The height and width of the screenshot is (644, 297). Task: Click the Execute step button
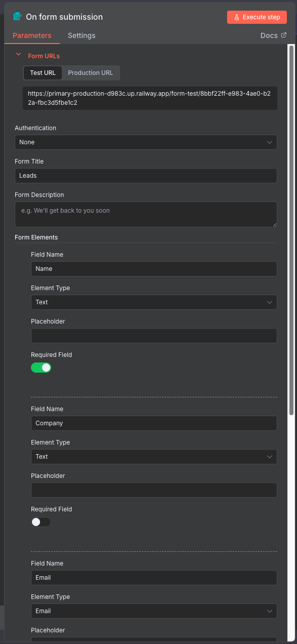tap(257, 17)
